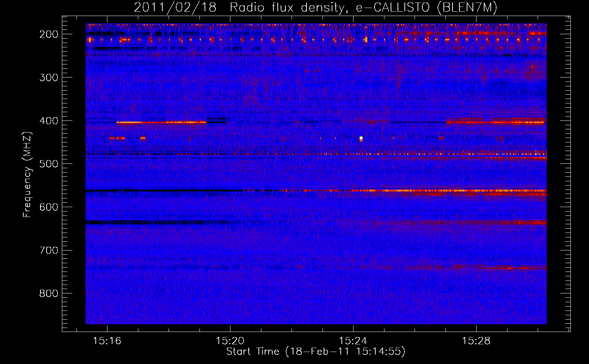This screenshot has height=364, width=589.
Task: Click the bright emission line at 560 MHz
Action: tap(395, 190)
